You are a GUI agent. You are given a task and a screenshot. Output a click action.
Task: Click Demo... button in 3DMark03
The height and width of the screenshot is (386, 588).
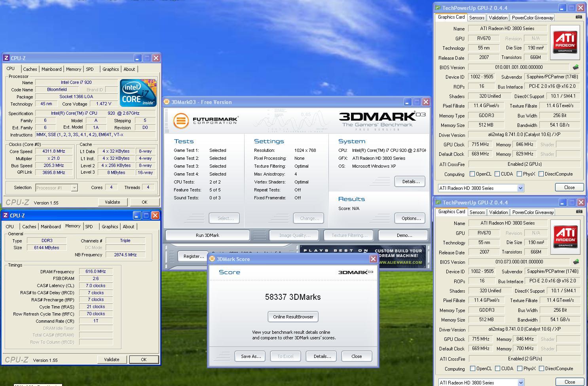tap(404, 235)
